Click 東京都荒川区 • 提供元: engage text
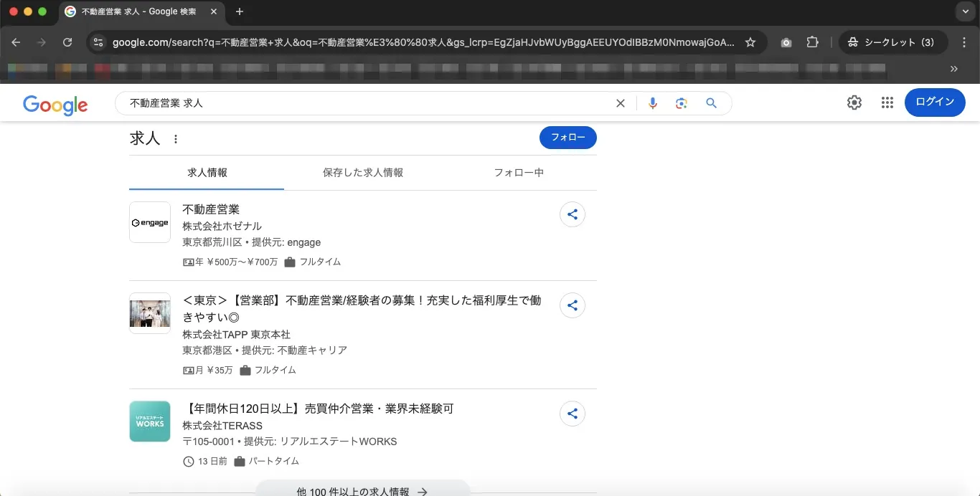Screen dimensions: 980x496 click(x=251, y=242)
